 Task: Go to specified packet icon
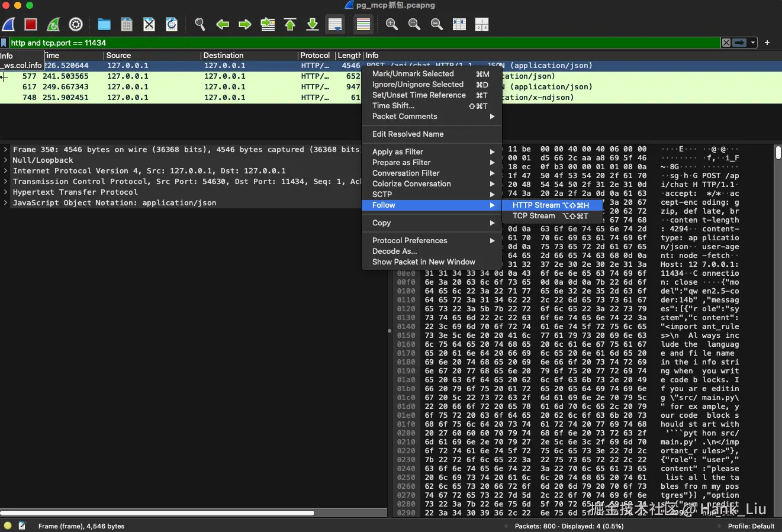268,24
